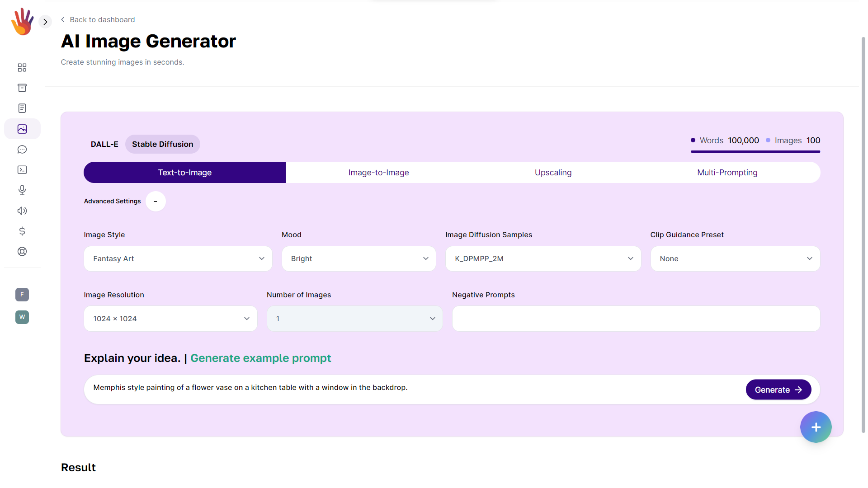
Task: Expand the Mood dropdown showing Bright
Action: coord(359,258)
